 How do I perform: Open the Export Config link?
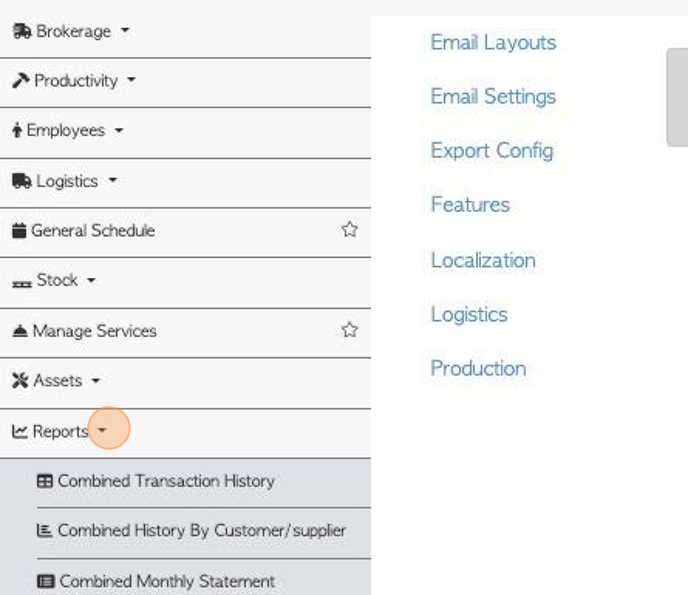coord(492,151)
